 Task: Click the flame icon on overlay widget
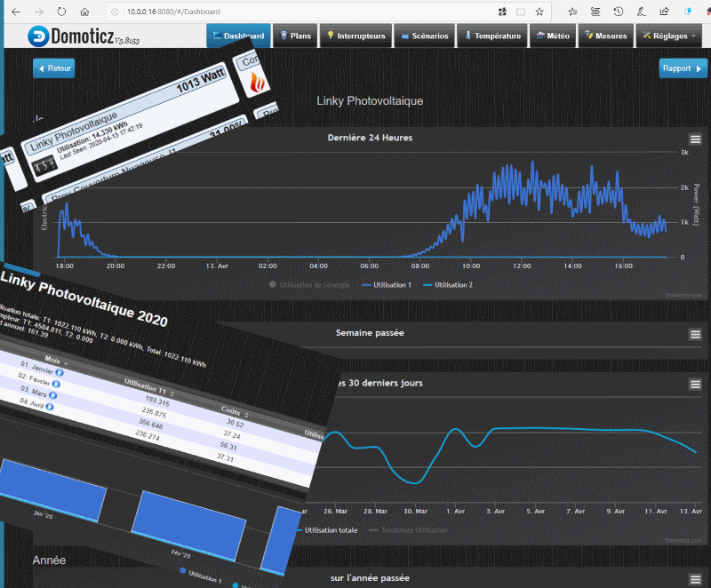coord(258,83)
